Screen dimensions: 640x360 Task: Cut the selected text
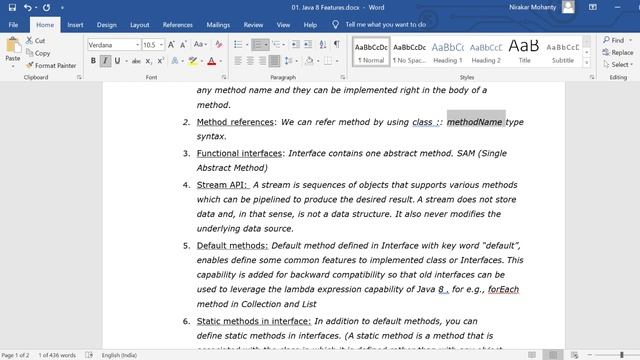(x=36, y=40)
